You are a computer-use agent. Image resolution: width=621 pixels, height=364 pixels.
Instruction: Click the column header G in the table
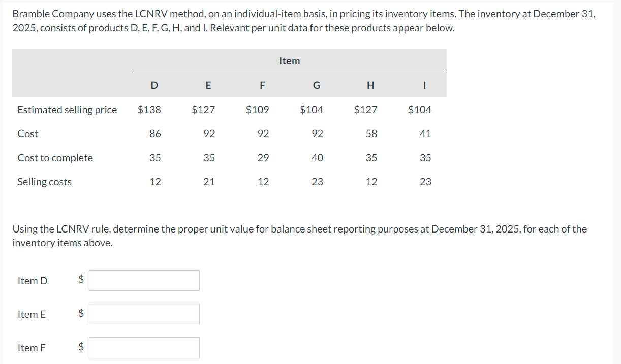click(x=316, y=85)
